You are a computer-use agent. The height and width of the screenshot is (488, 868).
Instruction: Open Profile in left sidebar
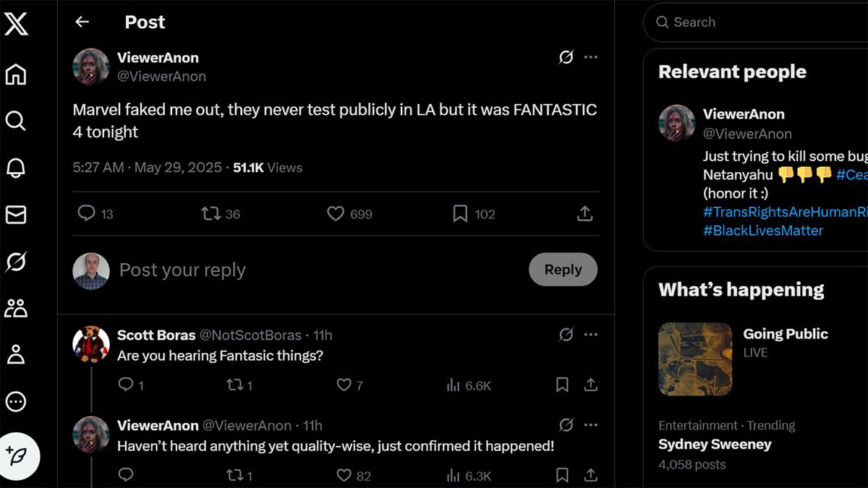tap(16, 354)
